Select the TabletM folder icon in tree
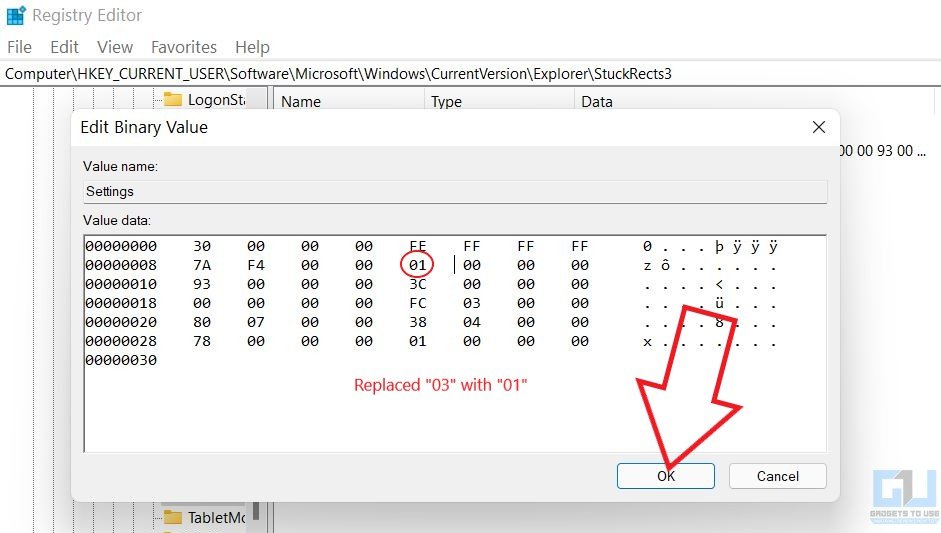Screen dimensions: 941x533 pyautogui.click(x=173, y=517)
